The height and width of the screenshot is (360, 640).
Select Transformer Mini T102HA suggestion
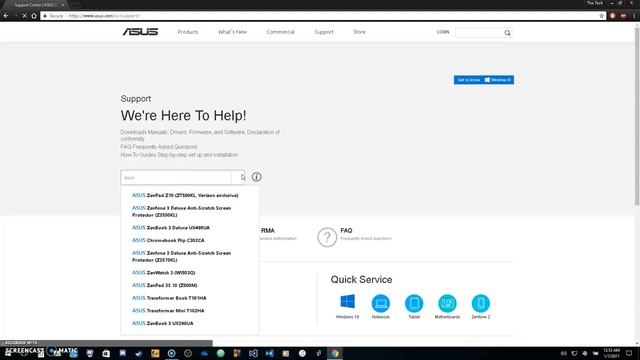coord(168,311)
